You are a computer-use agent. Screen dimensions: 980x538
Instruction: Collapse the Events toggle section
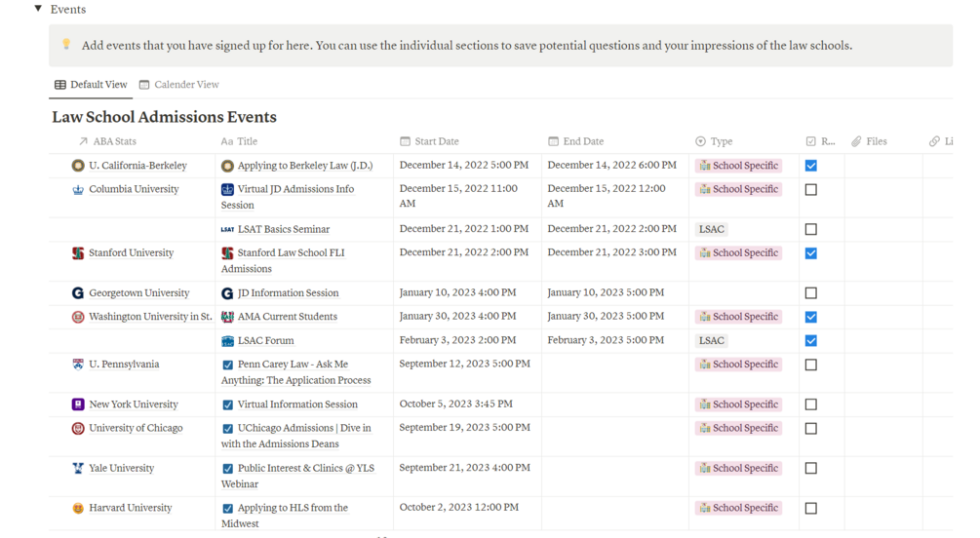tap(38, 9)
